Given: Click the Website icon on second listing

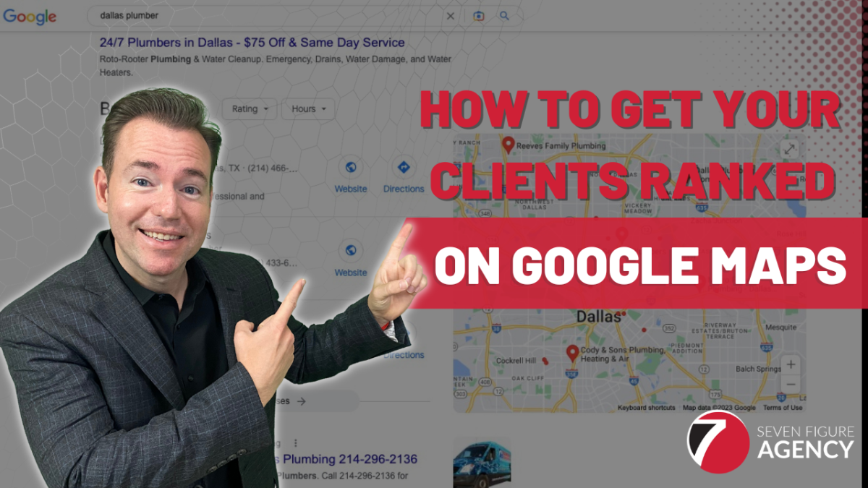Looking at the screenshot, I should coord(350,252).
